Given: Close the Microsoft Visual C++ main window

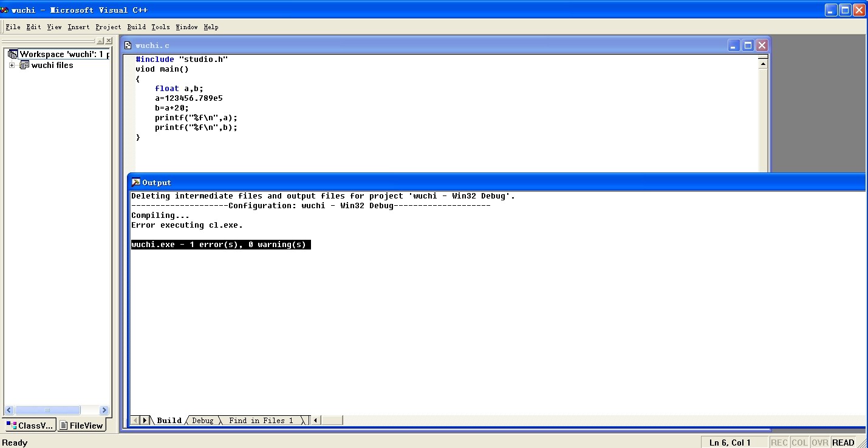Looking at the screenshot, I should 859,10.
